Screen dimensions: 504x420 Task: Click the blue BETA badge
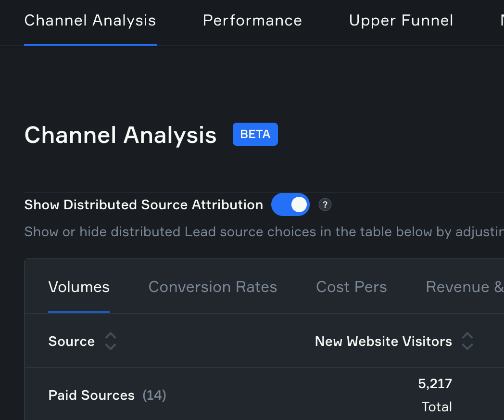coord(255,134)
